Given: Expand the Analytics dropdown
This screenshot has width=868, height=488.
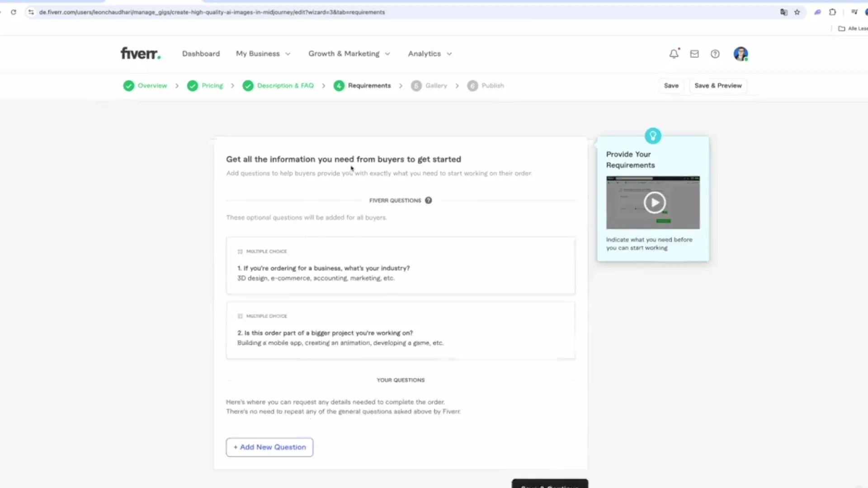Looking at the screenshot, I should (429, 54).
